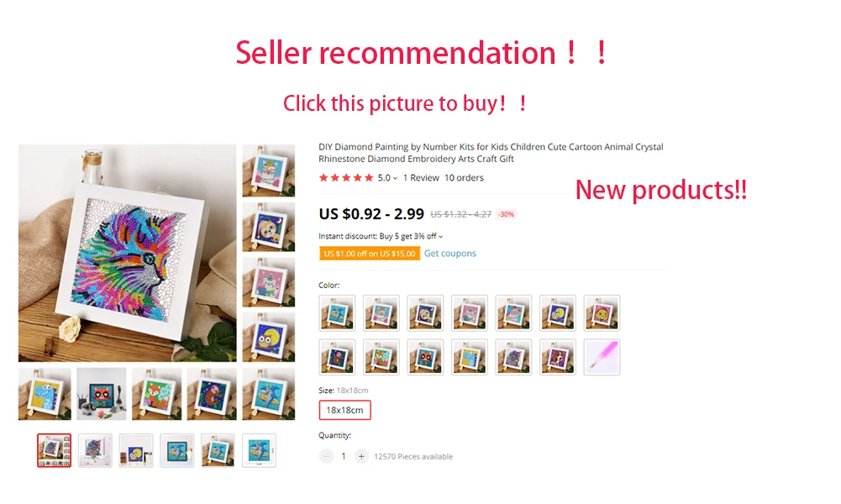Select the red fox color swatch
The width and height of the screenshot is (841, 504).
tap(381, 357)
